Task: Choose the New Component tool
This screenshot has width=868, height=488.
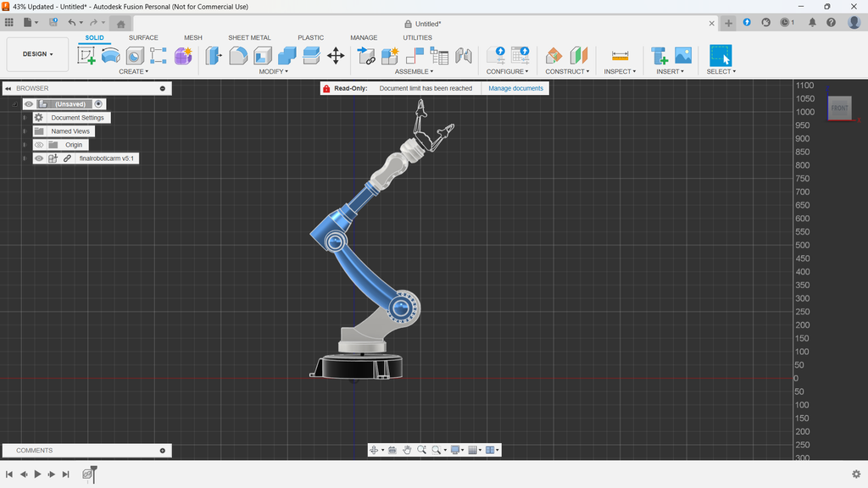Action: [390, 55]
